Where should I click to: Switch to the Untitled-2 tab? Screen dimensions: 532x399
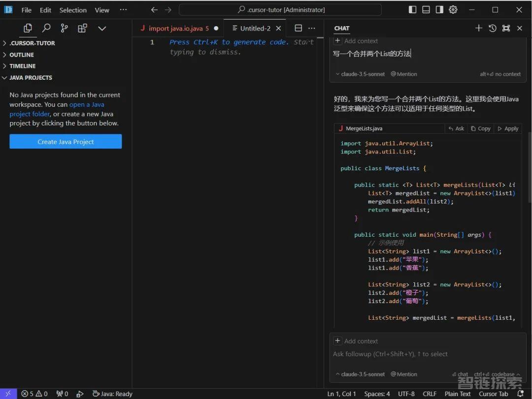[x=255, y=29]
